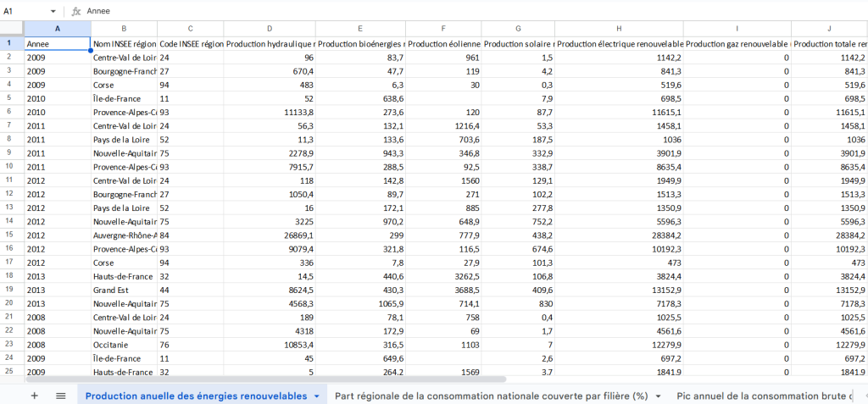Open dropdown arrow on Production anuelle sheet tab
Image resolution: width=868 pixels, height=404 pixels.
(x=317, y=396)
